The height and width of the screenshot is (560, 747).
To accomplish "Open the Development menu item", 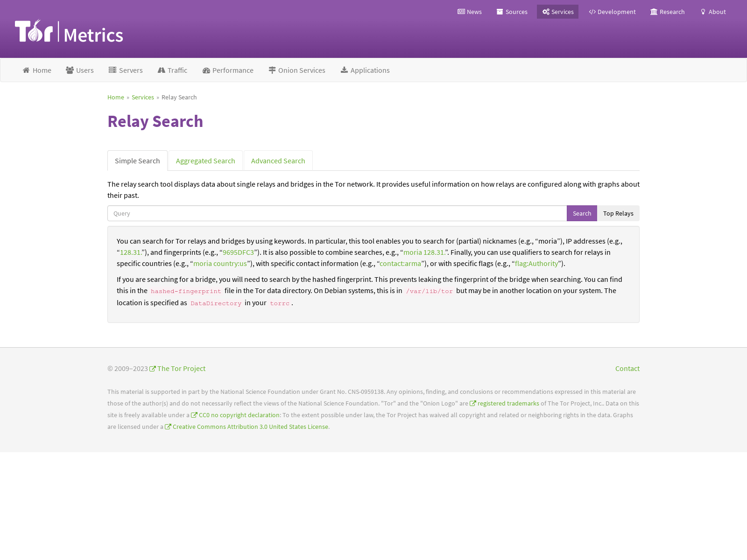I will pyautogui.click(x=612, y=12).
